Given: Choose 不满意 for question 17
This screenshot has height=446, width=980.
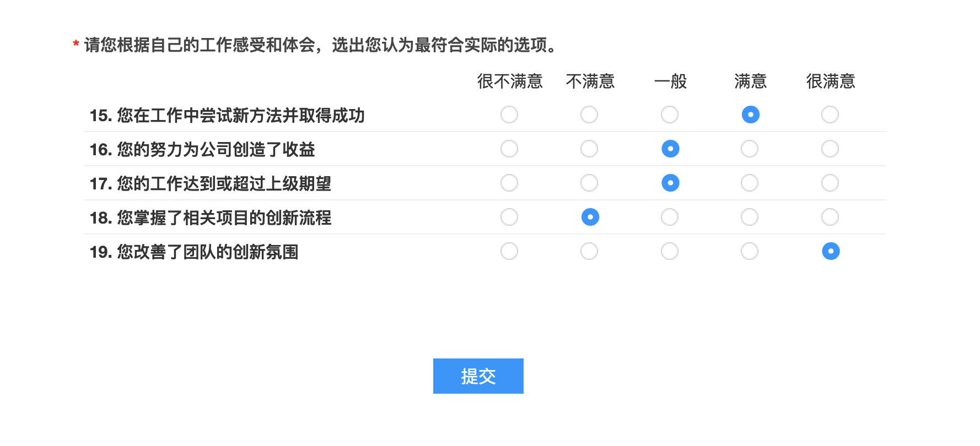Looking at the screenshot, I should point(589,183).
